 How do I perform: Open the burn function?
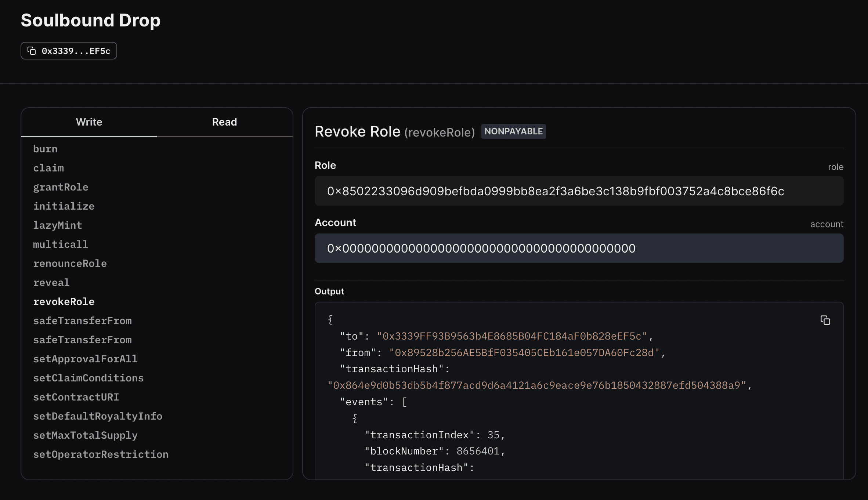point(45,149)
